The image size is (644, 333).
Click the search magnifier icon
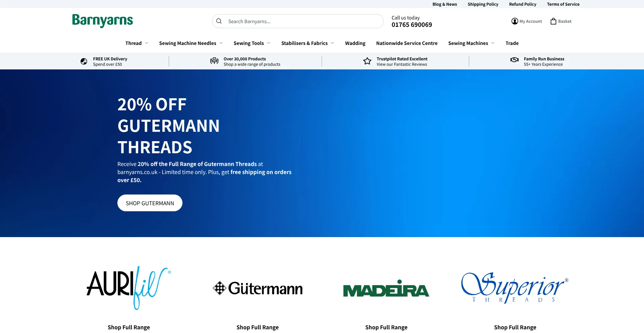coord(219,21)
